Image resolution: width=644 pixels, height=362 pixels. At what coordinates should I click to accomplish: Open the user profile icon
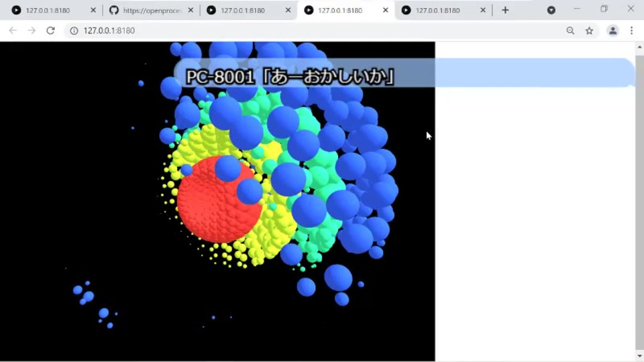pyautogui.click(x=612, y=31)
